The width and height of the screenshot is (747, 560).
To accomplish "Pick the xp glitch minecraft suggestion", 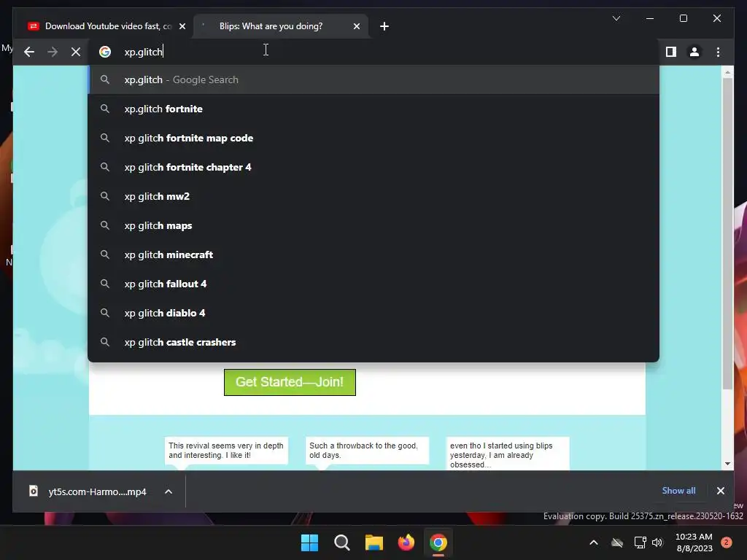I will click(x=373, y=254).
